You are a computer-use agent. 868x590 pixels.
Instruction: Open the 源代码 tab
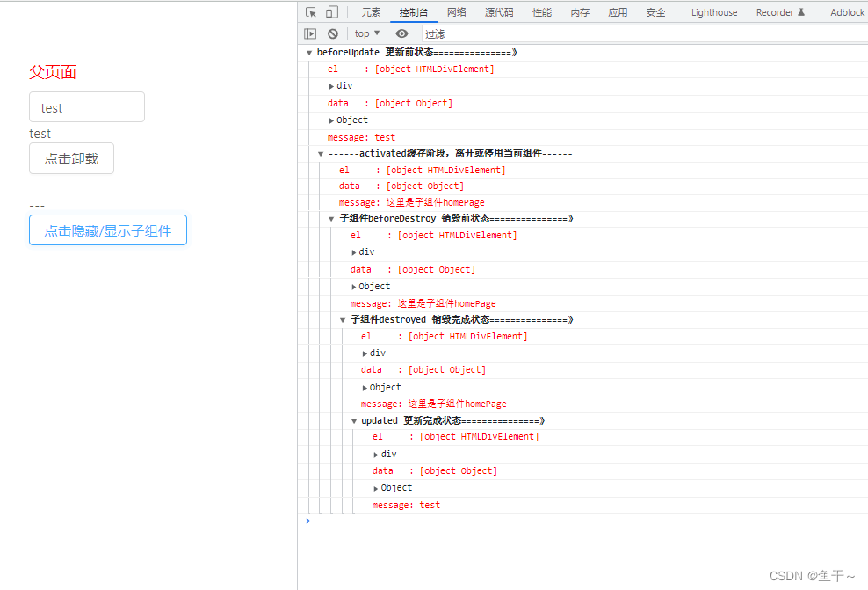point(499,12)
